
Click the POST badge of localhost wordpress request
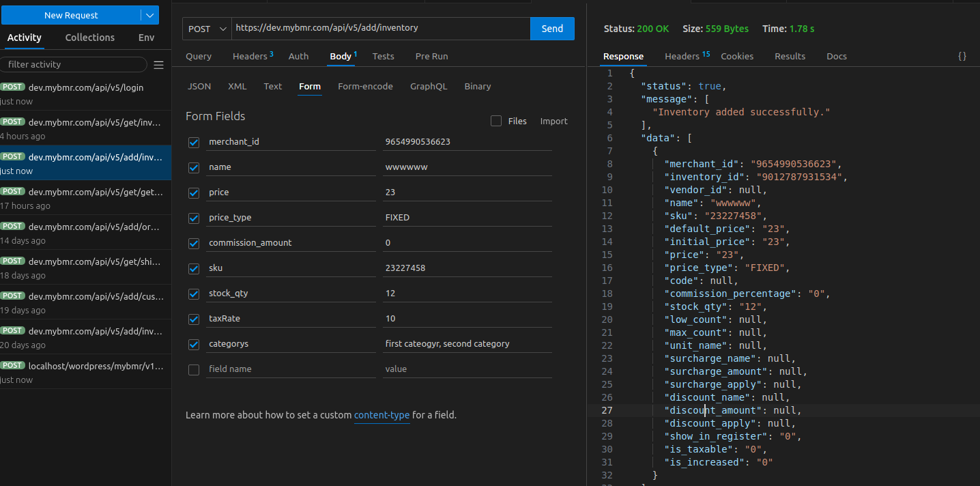pos(12,366)
